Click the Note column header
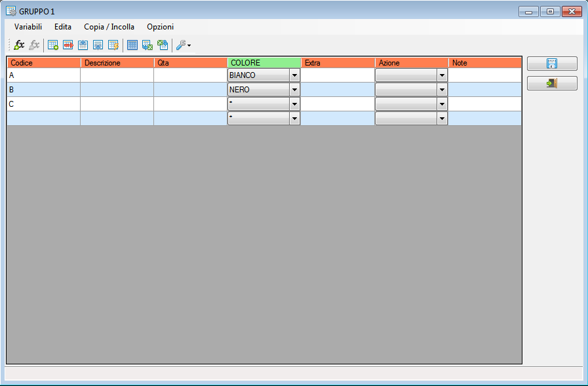This screenshot has height=386, width=588. pos(485,62)
